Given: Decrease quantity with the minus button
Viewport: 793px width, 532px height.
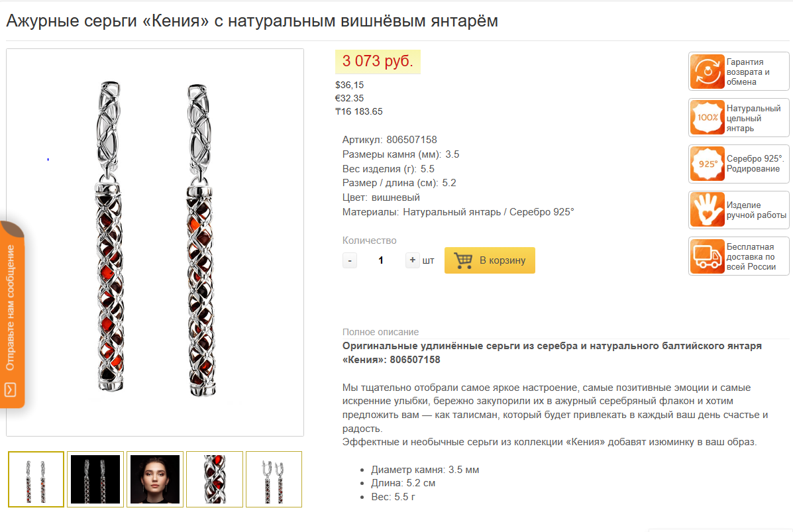Looking at the screenshot, I should (350, 260).
